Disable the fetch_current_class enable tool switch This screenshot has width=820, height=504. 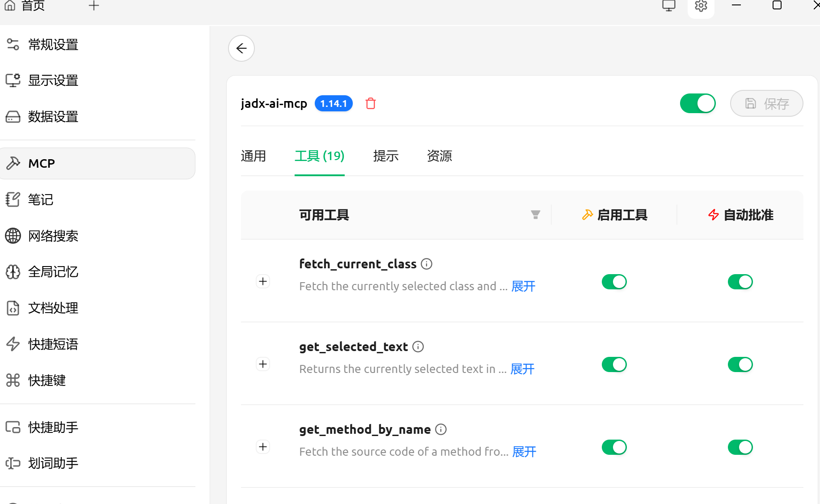[x=614, y=282]
